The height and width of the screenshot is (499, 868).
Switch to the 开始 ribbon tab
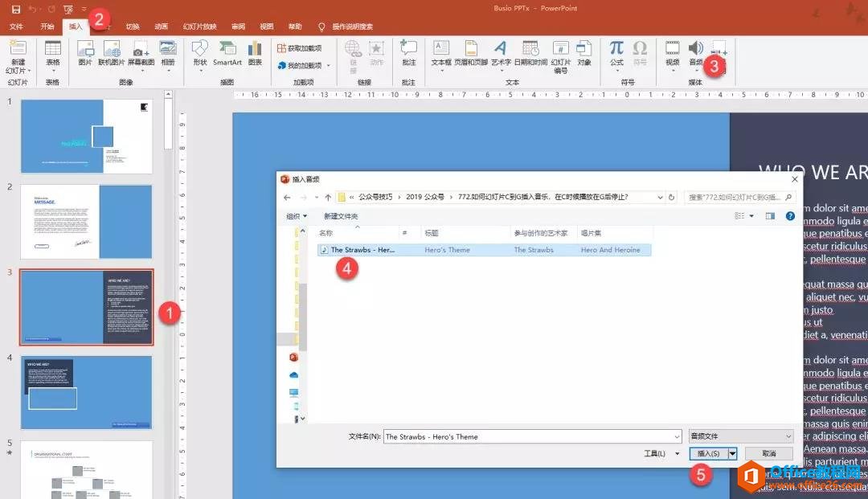coord(47,26)
